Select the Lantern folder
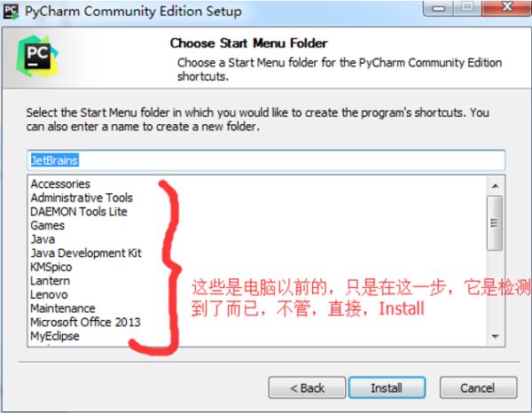 coord(51,281)
